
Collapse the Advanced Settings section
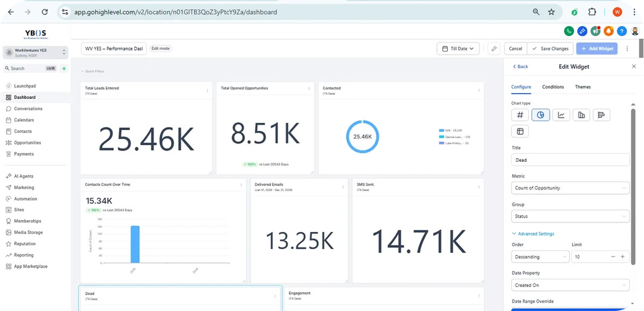(x=533, y=234)
